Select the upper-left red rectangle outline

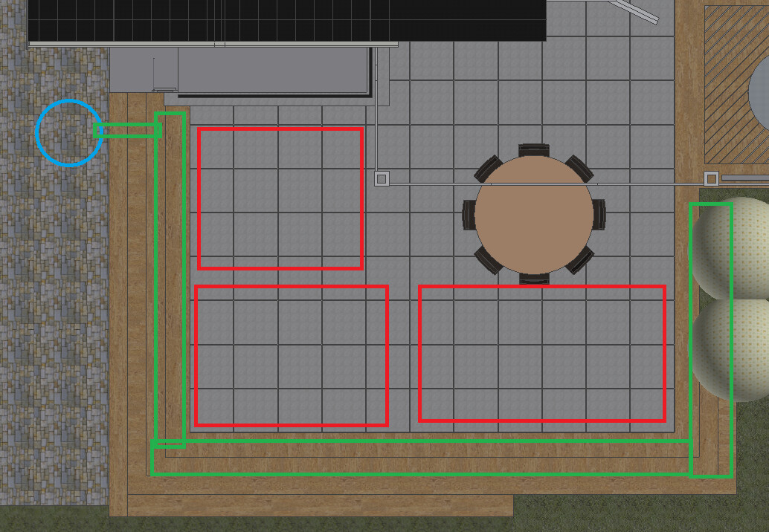[280, 129]
